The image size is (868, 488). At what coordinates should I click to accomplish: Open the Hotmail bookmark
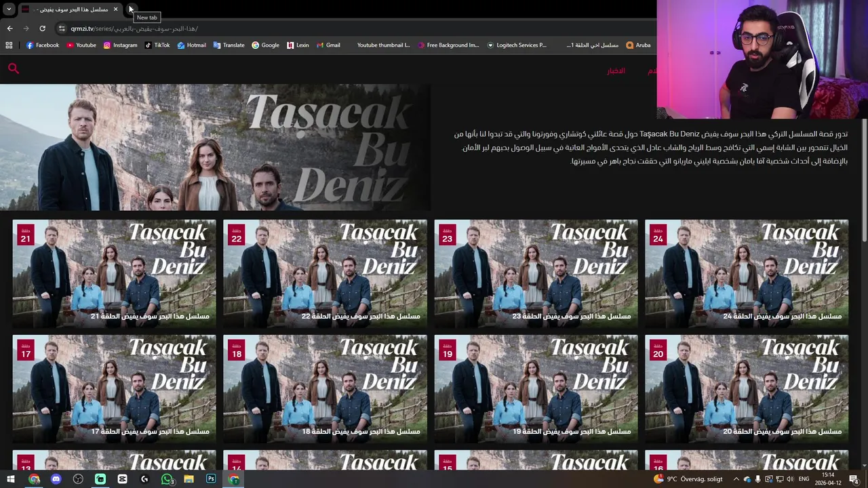point(191,45)
